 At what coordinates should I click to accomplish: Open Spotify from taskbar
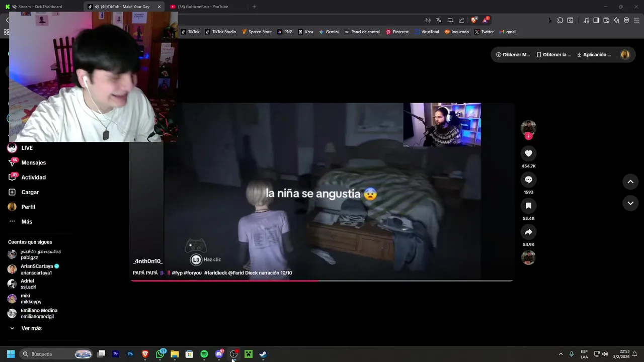(204, 354)
